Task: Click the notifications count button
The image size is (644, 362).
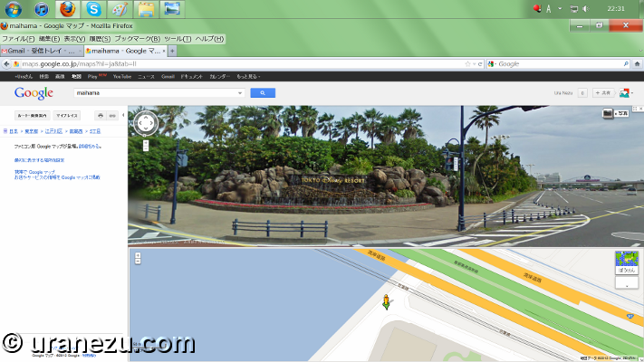Action: pyautogui.click(x=582, y=93)
